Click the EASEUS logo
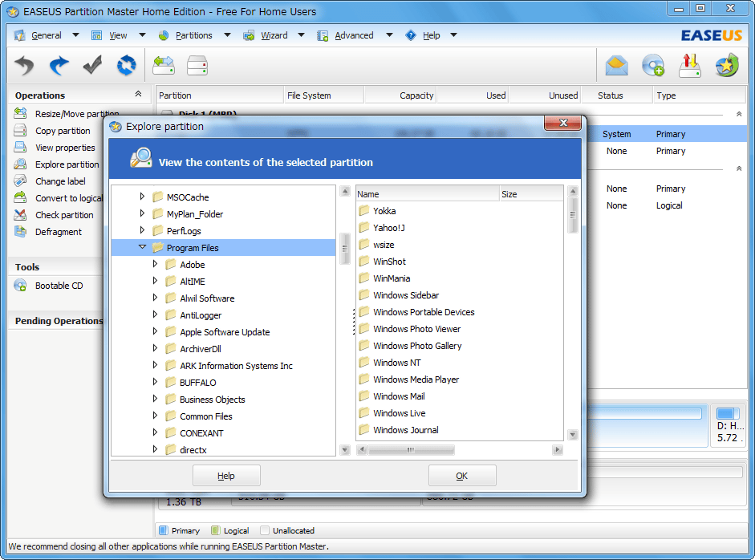 point(711,35)
